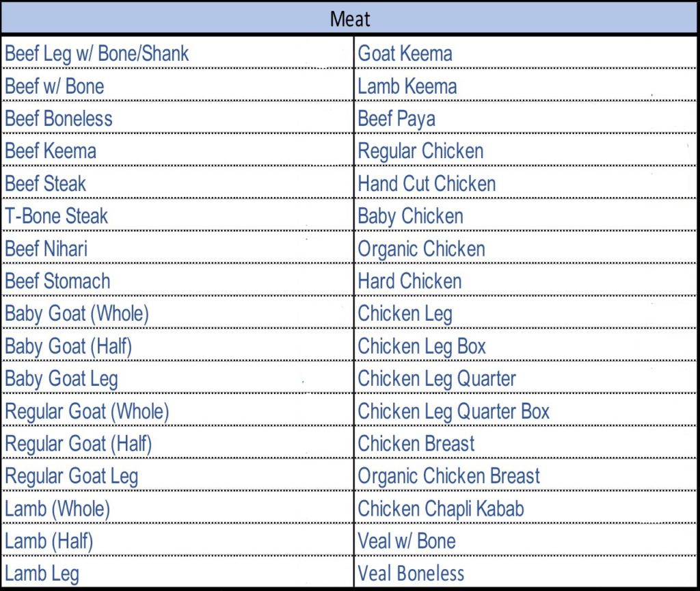Image resolution: width=700 pixels, height=591 pixels.
Task: Click the Lamb Leg entry
Action: (42, 574)
